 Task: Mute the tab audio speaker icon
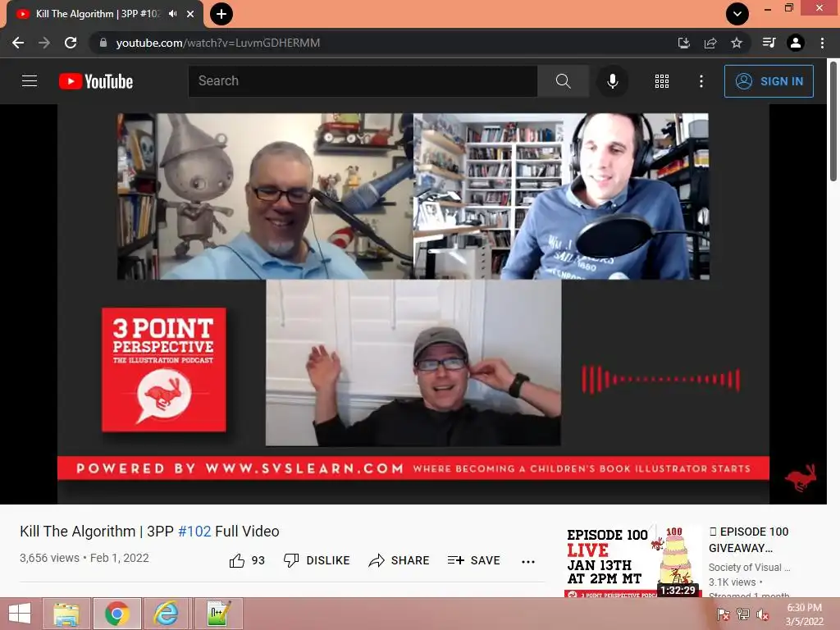click(172, 14)
